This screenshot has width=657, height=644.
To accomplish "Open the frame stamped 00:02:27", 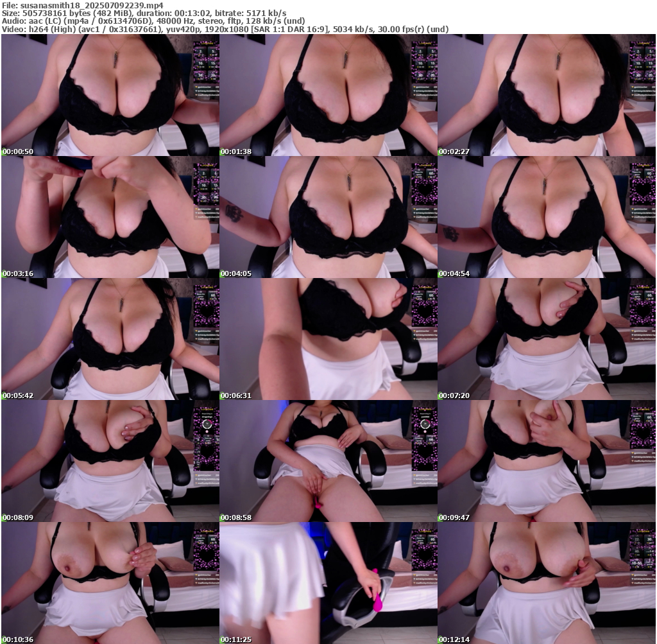I will (x=547, y=95).
